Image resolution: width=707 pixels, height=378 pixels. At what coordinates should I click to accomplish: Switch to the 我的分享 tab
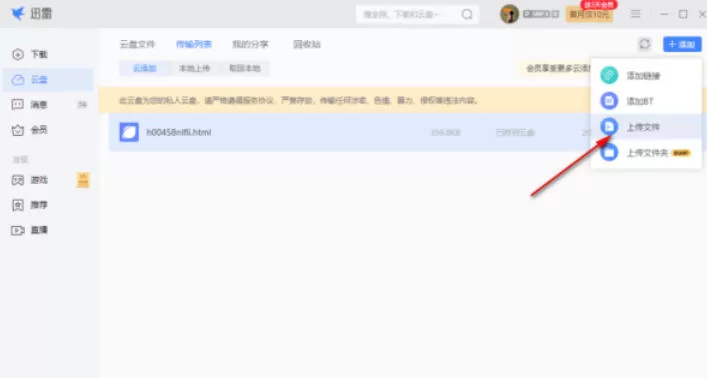[x=250, y=44]
